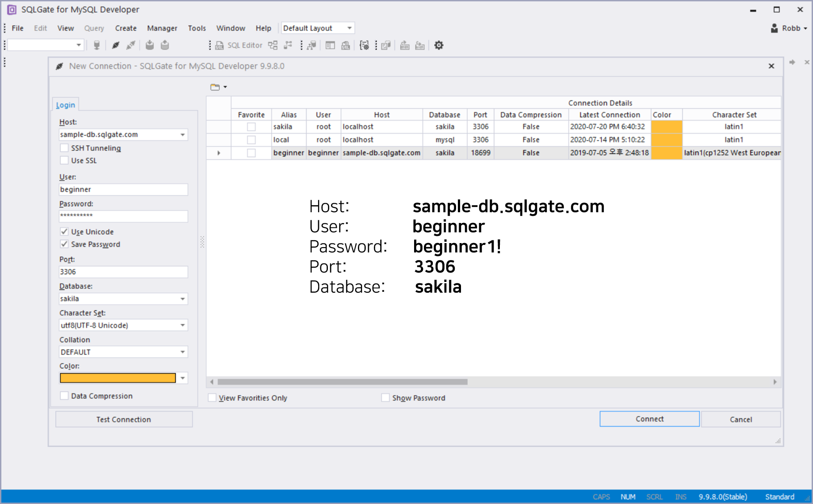The width and height of the screenshot is (813, 504).
Task: Click the folder icon above connection list
Action: click(x=215, y=87)
